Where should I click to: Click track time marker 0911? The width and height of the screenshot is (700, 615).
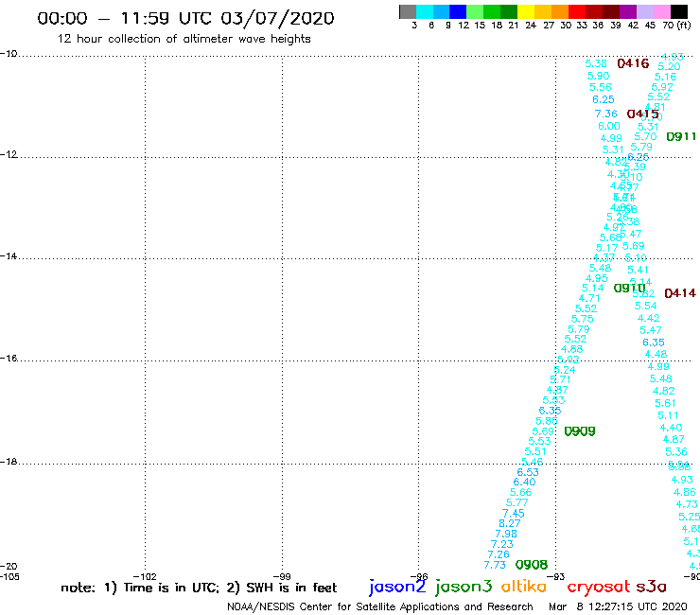681,136
